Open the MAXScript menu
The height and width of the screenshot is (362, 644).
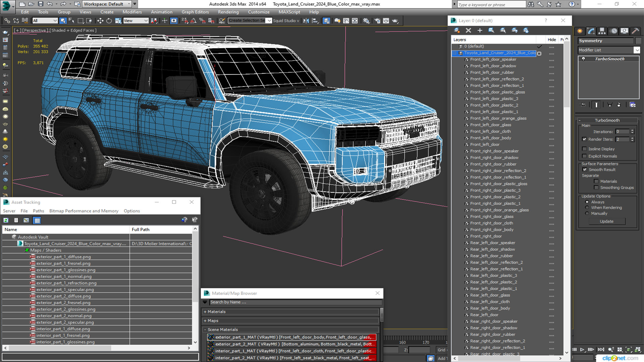click(x=289, y=12)
